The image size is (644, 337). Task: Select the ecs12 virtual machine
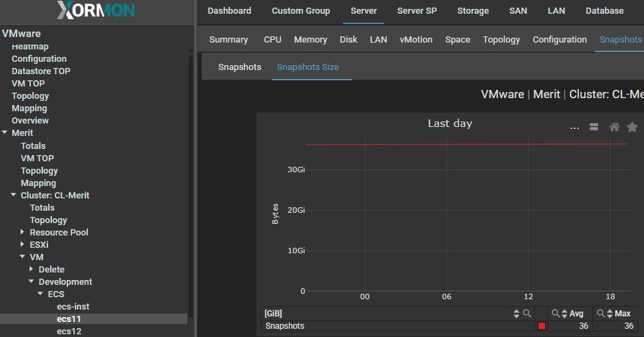(x=69, y=331)
